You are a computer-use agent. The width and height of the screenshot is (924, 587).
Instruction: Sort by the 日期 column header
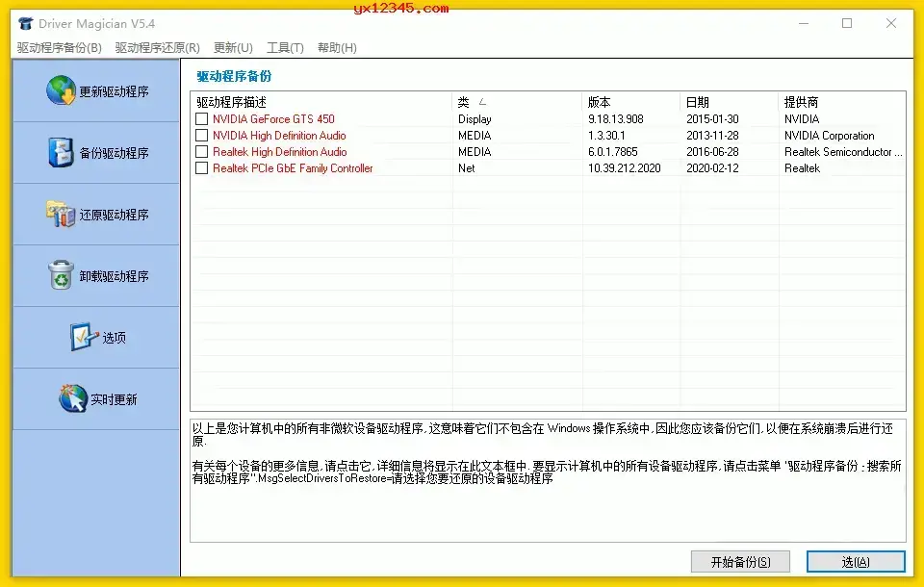pyautogui.click(x=730, y=102)
